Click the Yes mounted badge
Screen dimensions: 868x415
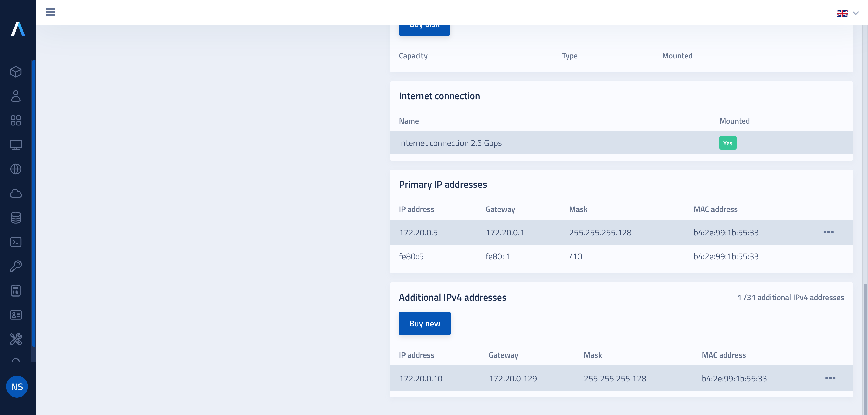click(727, 143)
